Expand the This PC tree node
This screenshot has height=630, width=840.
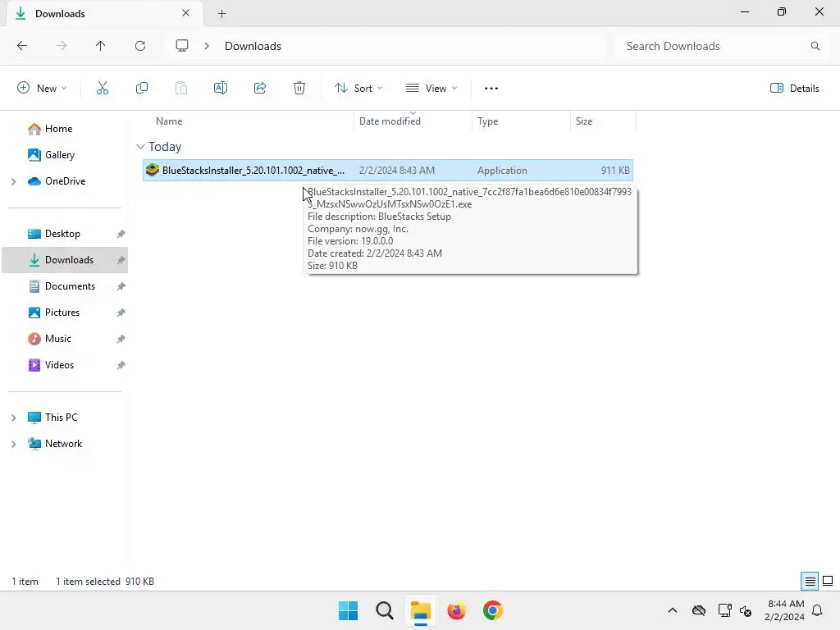[x=14, y=418]
